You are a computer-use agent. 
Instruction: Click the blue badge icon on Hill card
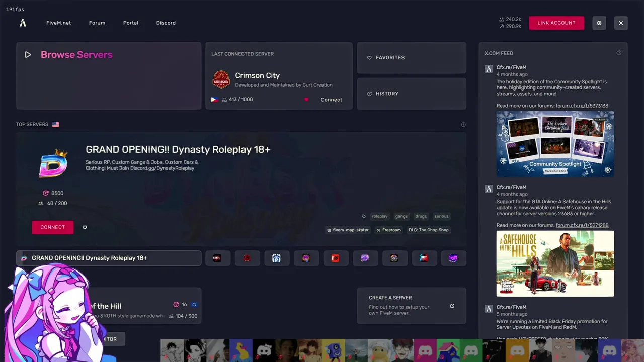pos(194,305)
